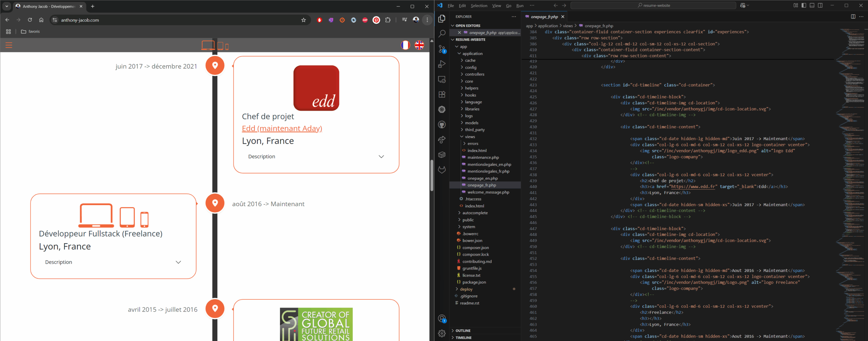This screenshot has width=868, height=341.
Task: Open the Extensions view icon
Action: tap(442, 94)
